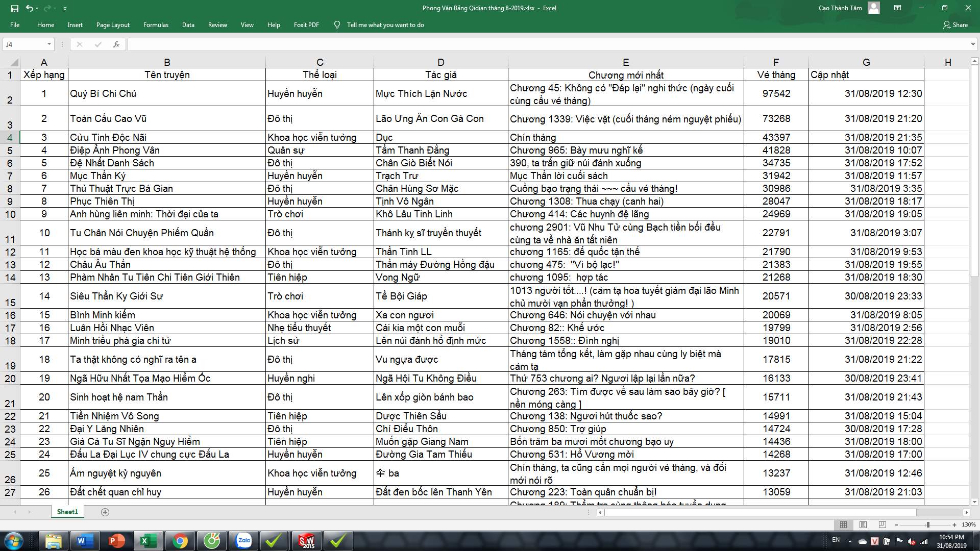Click the Zoom in plus icon
This screenshot has width=980, height=551.
(954, 524)
